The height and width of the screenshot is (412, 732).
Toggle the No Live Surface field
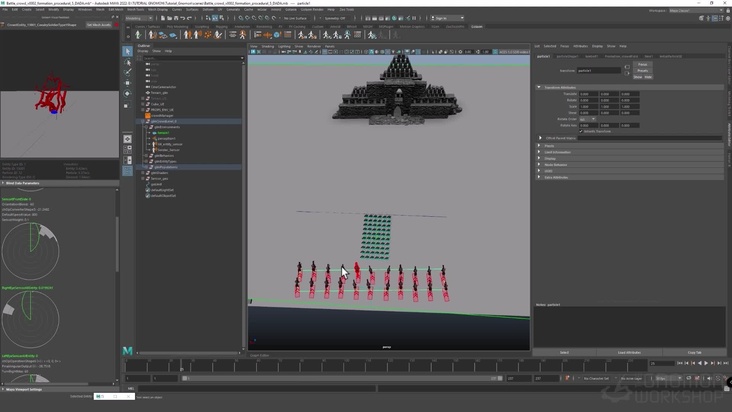point(295,18)
